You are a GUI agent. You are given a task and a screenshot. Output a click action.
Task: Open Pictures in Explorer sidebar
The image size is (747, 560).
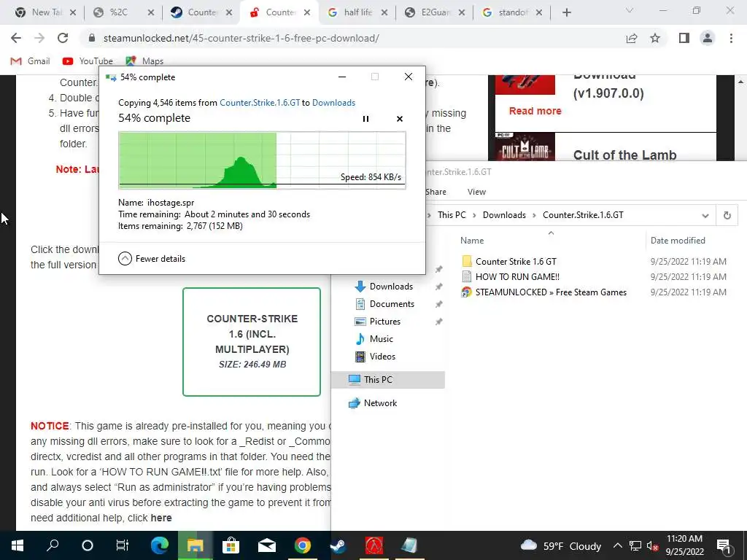tap(384, 322)
